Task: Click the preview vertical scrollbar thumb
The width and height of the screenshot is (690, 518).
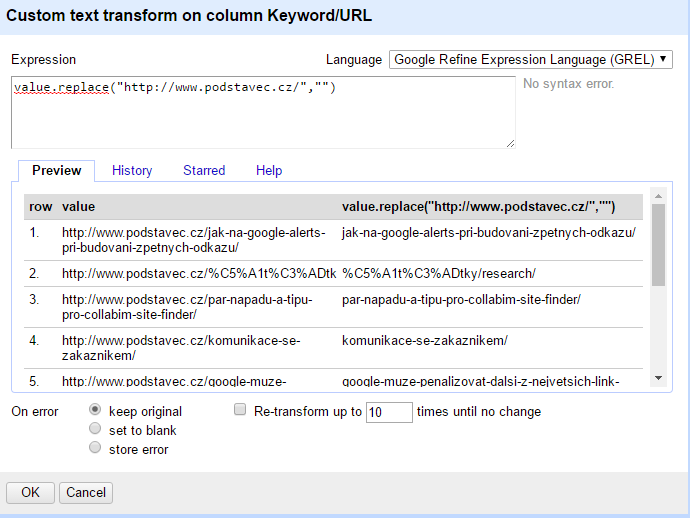Action: click(658, 245)
